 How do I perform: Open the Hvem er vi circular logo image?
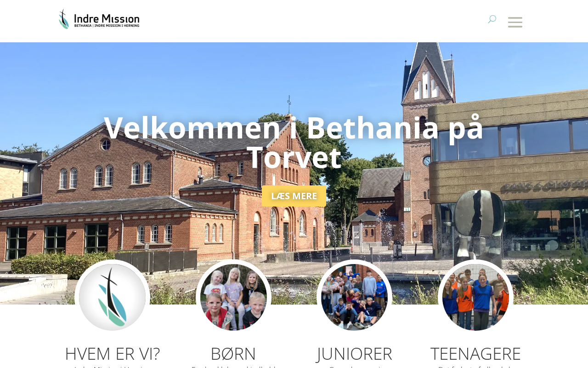(x=112, y=297)
